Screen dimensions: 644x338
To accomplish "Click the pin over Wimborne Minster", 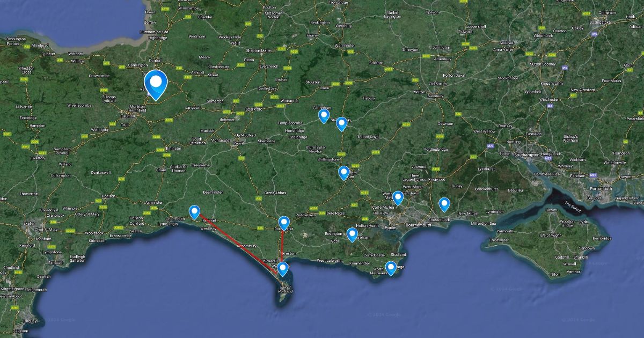I will [x=397, y=198].
